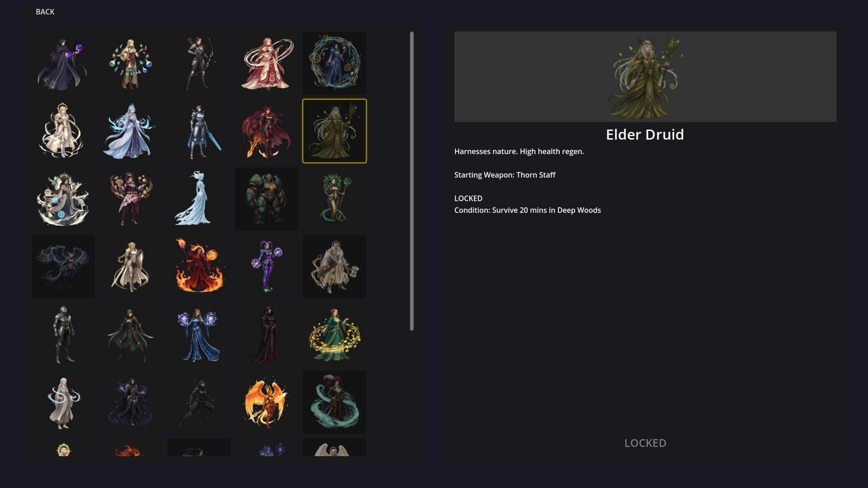The image size is (868, 488).
Task: Pick the fire mage surrounded by flames
Action: pyautogui.click(x=199, y=266)
